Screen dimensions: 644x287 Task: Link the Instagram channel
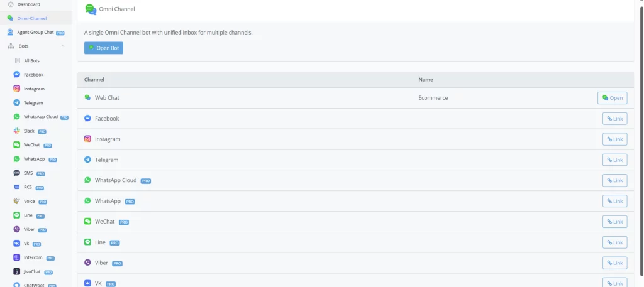(615, 139)
